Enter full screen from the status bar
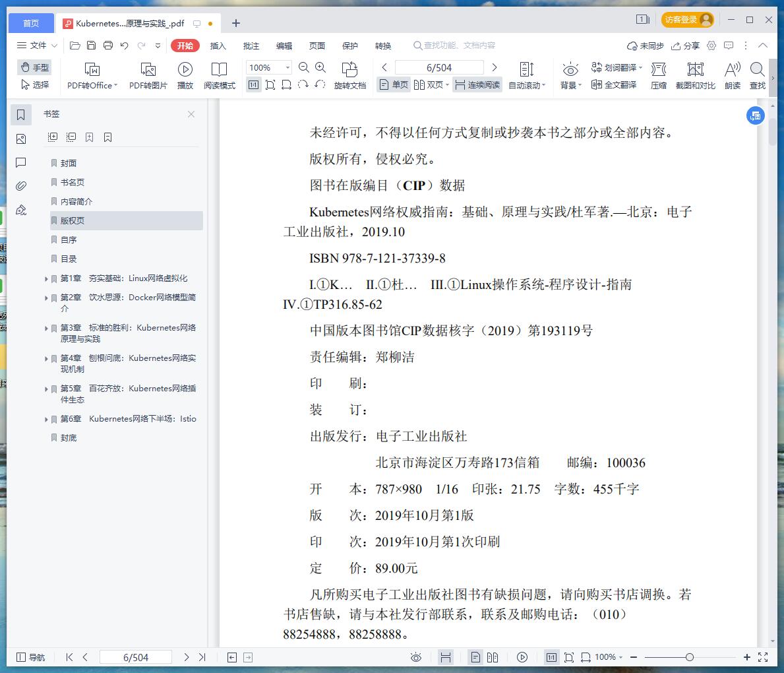Image resolution: width=784 pixels, height=673 pixels. [763, 657]
